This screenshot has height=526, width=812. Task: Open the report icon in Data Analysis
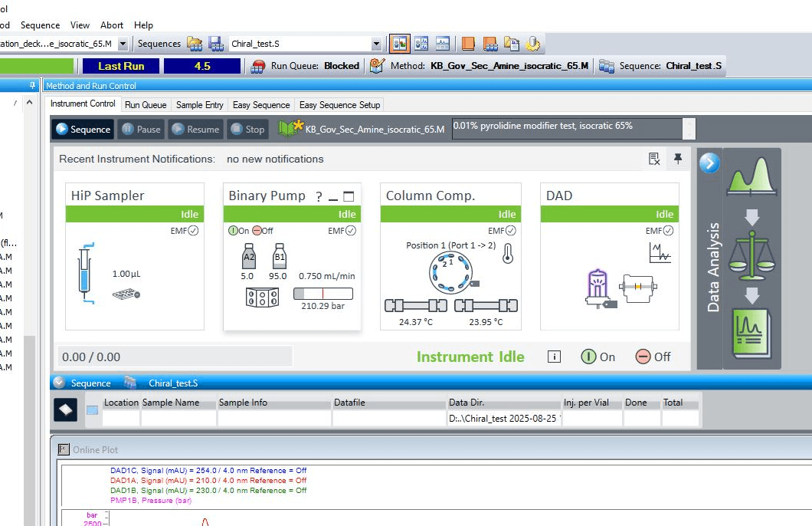pos(751,333)
